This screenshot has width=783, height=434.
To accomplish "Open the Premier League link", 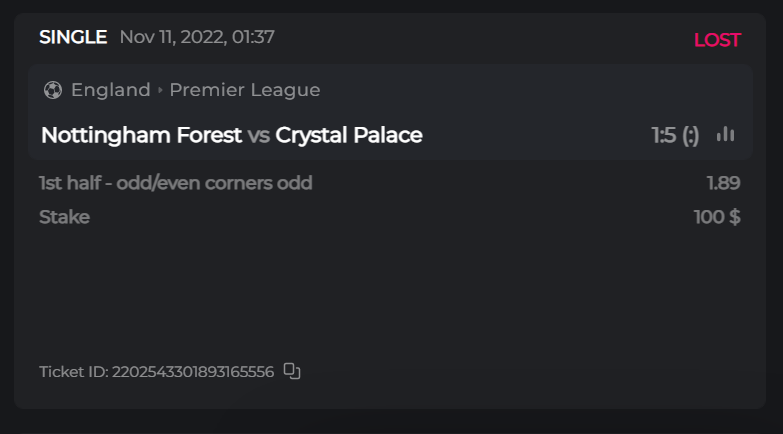I will tap(245, 90).
